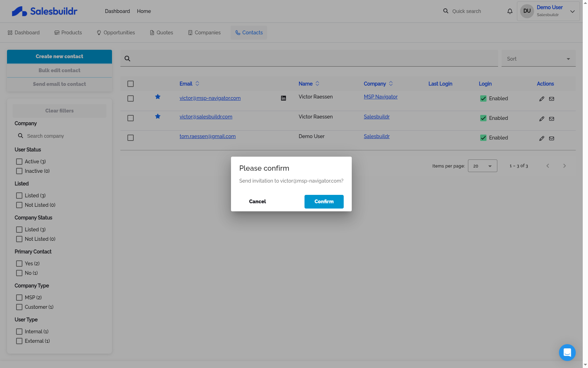Go to previous page arrow
Screen dimensions: 588x368
(x=548, y=166)
